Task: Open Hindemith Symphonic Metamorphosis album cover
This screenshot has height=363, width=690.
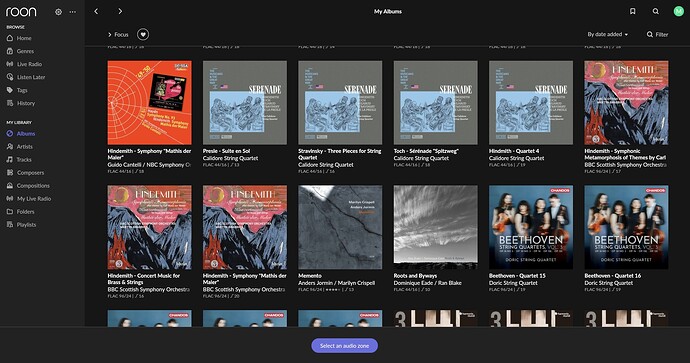Action: (626, 103)
